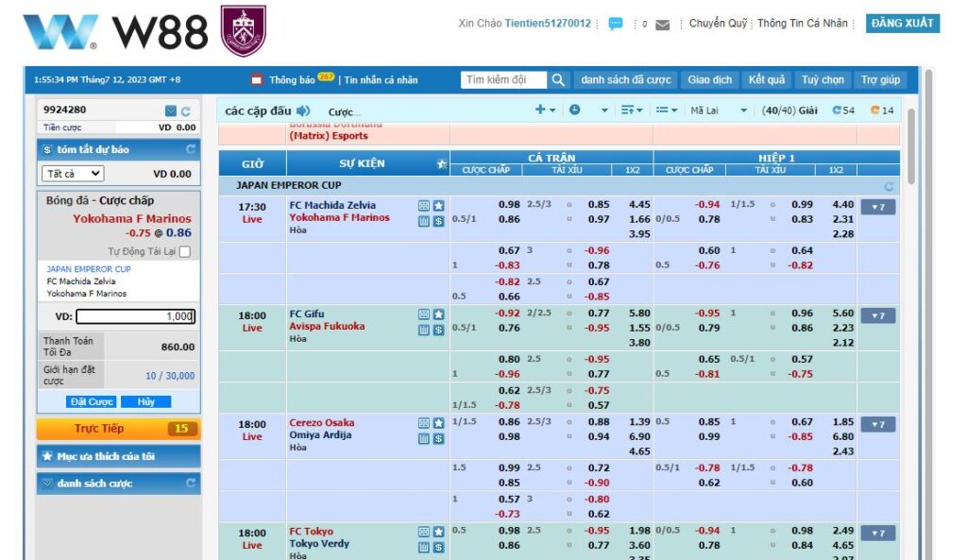Expand more bets for Cerezo Osaka match
The image size is (967, 560).
(878, 424)
